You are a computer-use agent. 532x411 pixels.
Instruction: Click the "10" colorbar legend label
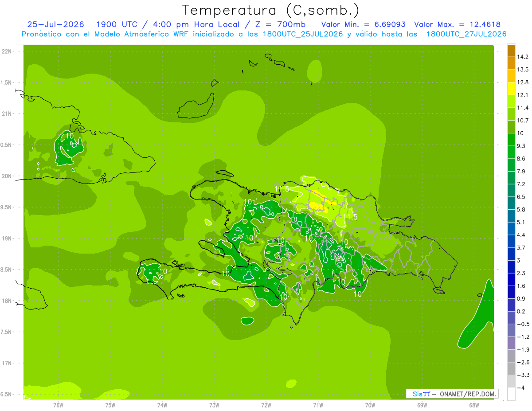coord(521,133)
